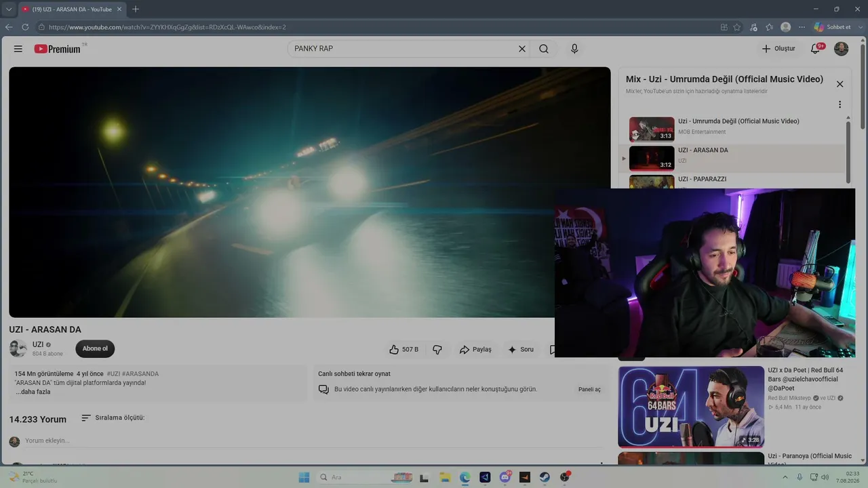Play the main ARASAN DA video player

(x=310, y=192)
